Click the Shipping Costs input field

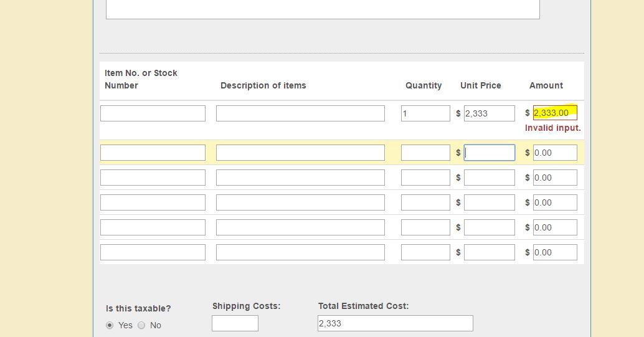[235, 323]
